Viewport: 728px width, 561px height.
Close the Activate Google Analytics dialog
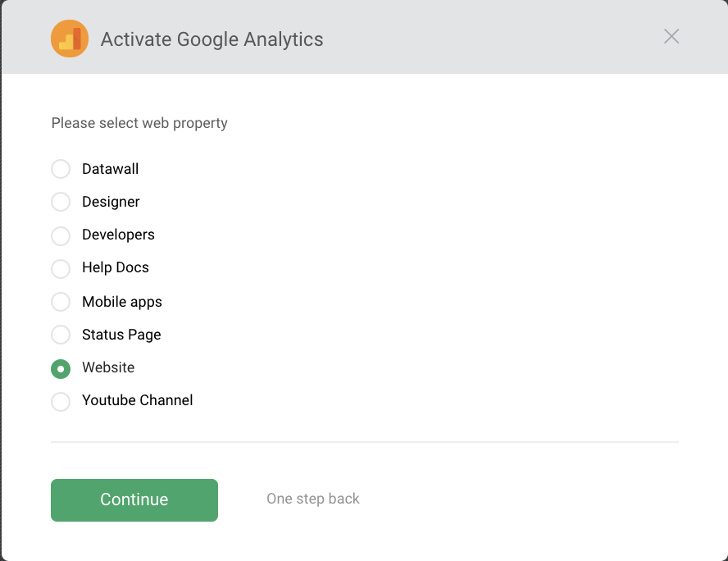671,36
